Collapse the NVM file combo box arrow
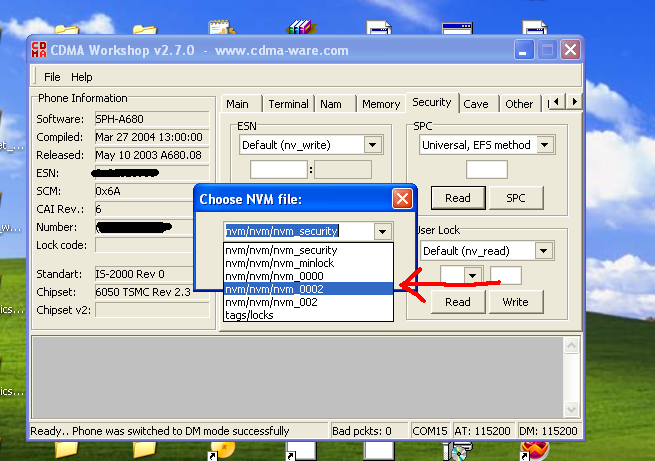 382,231
